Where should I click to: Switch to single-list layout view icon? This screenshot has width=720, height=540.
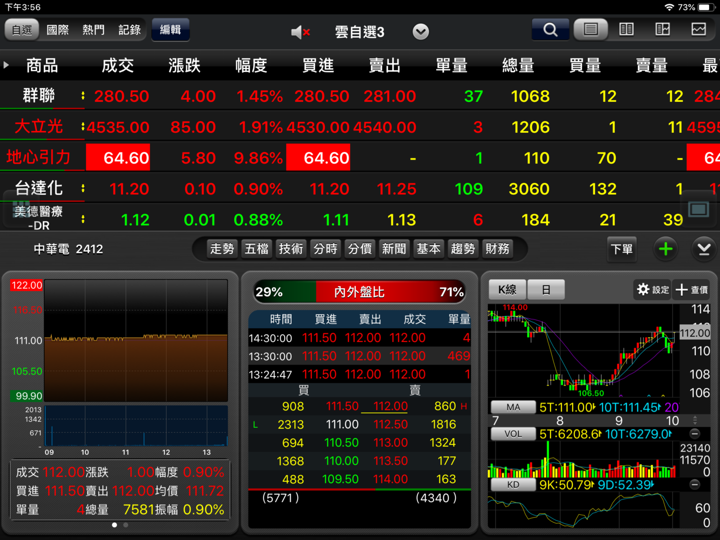(591, 30)
